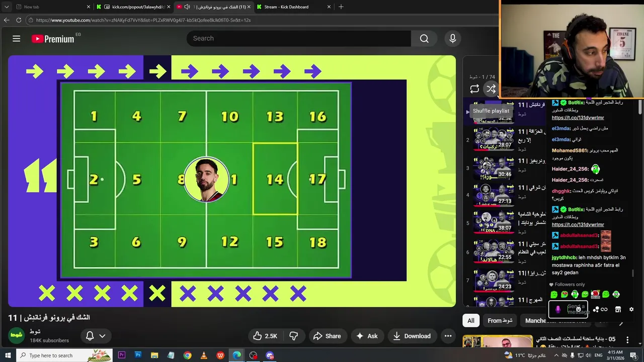
Task: Share the video
Action: pos(327,336)
